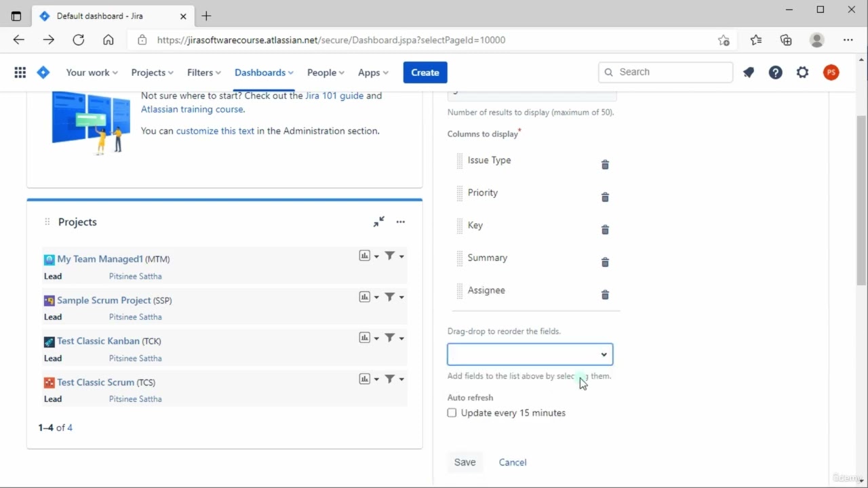Click the drag handle for Issue Type
The height and width of the screenshot is (488, 868).
(460, 161)
